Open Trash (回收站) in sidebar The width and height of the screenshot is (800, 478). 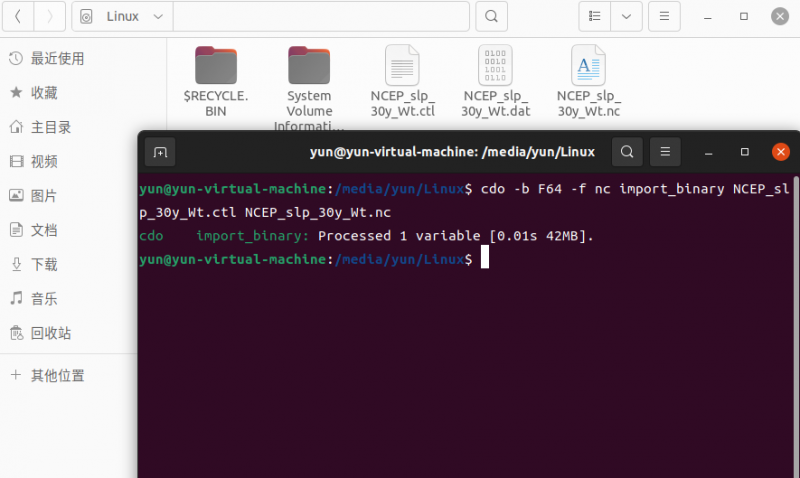pos(50,333)
